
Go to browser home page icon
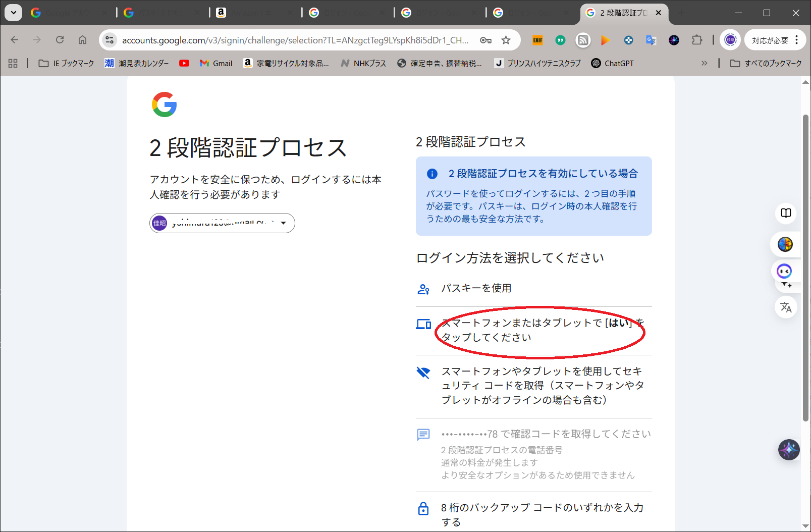pos(82,40)
